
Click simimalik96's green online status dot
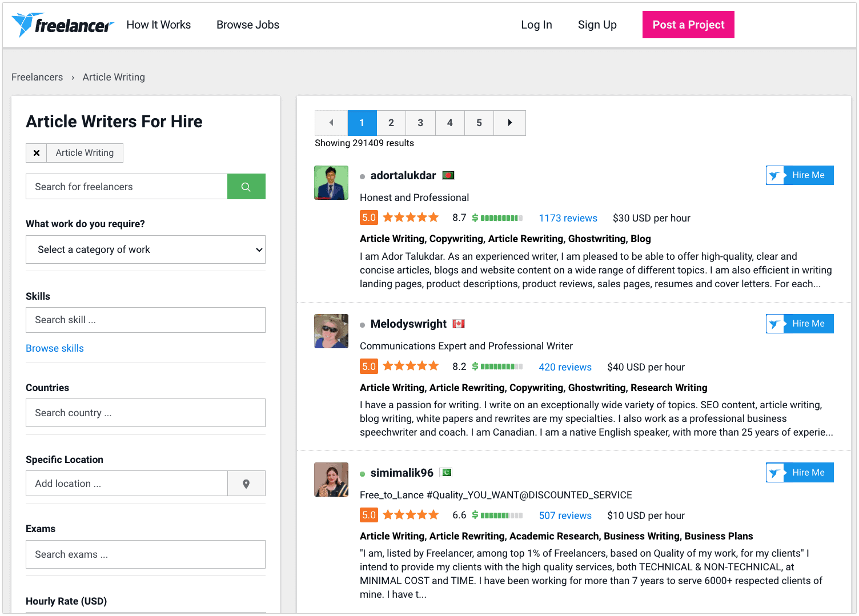pos(362,474)
